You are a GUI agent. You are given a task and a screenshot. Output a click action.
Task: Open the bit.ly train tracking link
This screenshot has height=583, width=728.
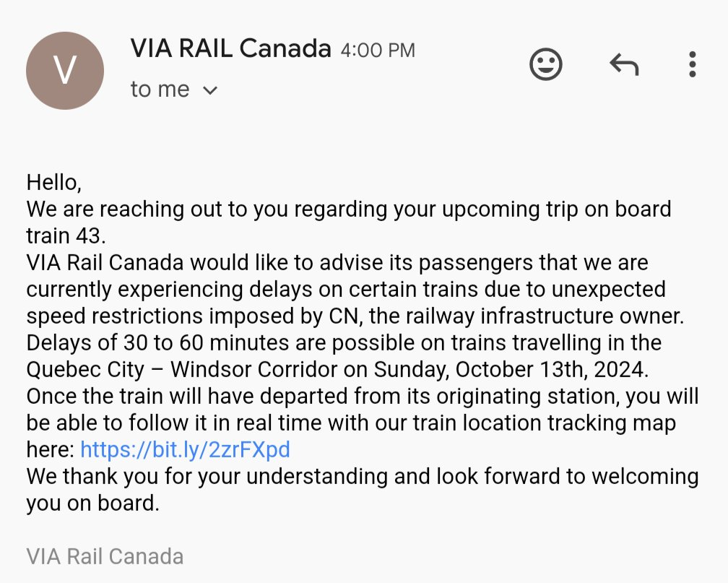185,449
